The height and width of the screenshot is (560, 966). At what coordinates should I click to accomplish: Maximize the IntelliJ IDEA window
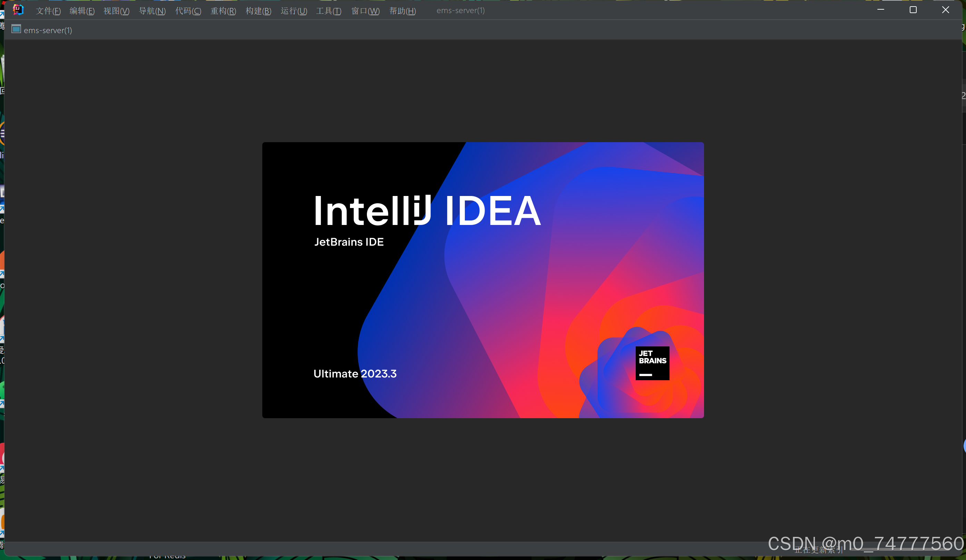coord(913,10)
